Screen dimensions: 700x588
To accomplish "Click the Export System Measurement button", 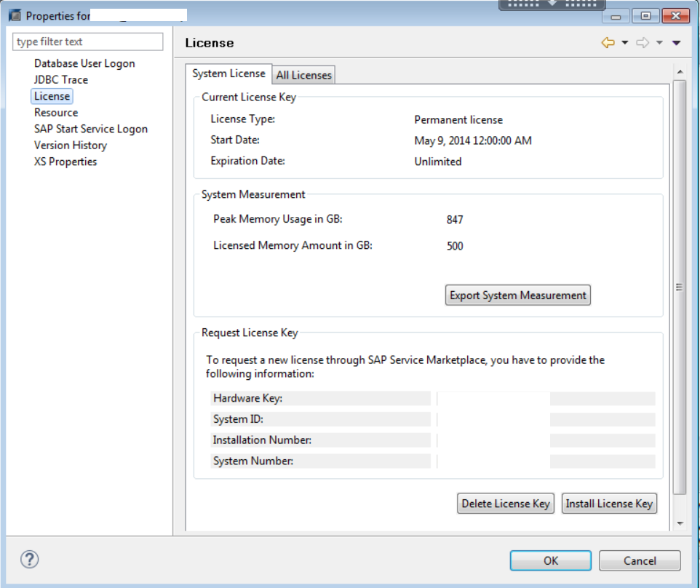I will [x=518, y=295].
